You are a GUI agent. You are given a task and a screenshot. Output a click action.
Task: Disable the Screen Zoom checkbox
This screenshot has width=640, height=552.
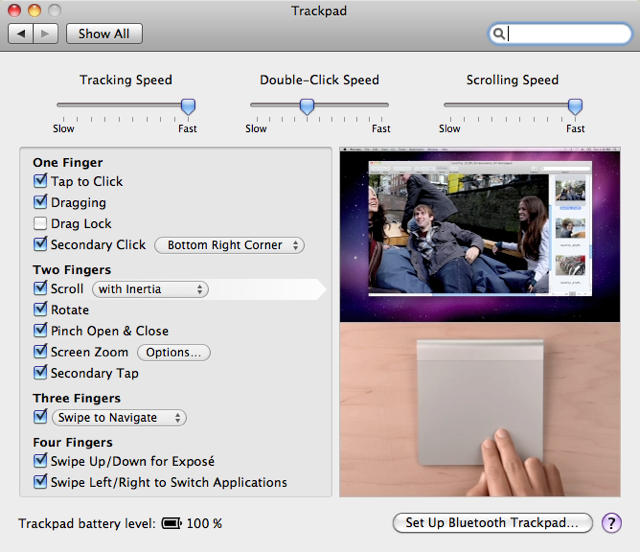[x=40, y=351]
